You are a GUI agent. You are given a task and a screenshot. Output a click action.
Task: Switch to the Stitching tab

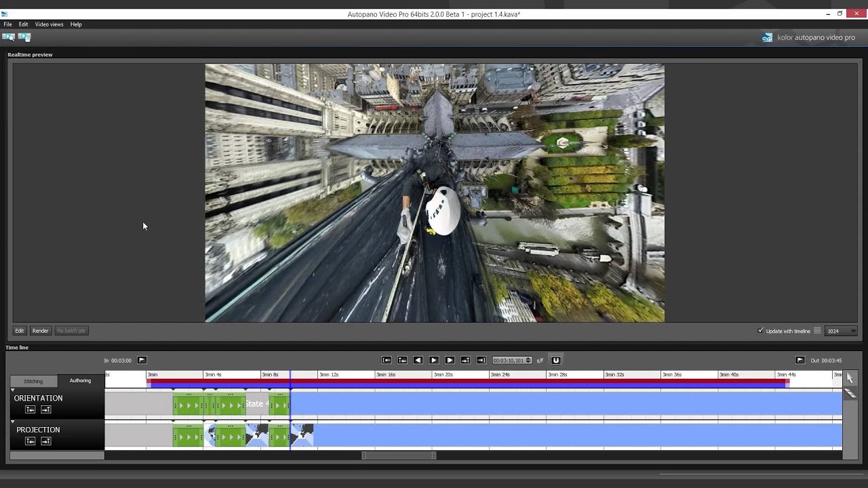(x=33, y=381)
